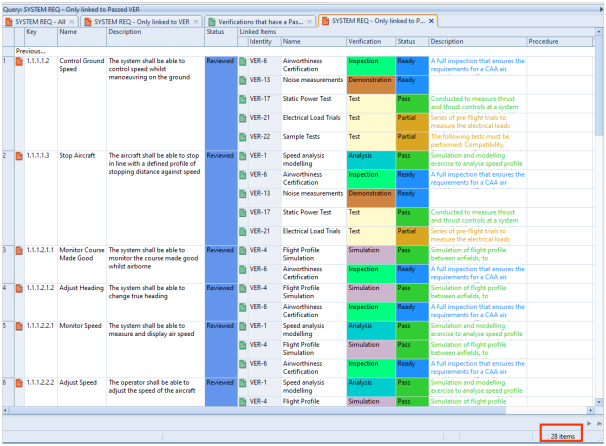Click the Query title bar text

coord(71,9)
